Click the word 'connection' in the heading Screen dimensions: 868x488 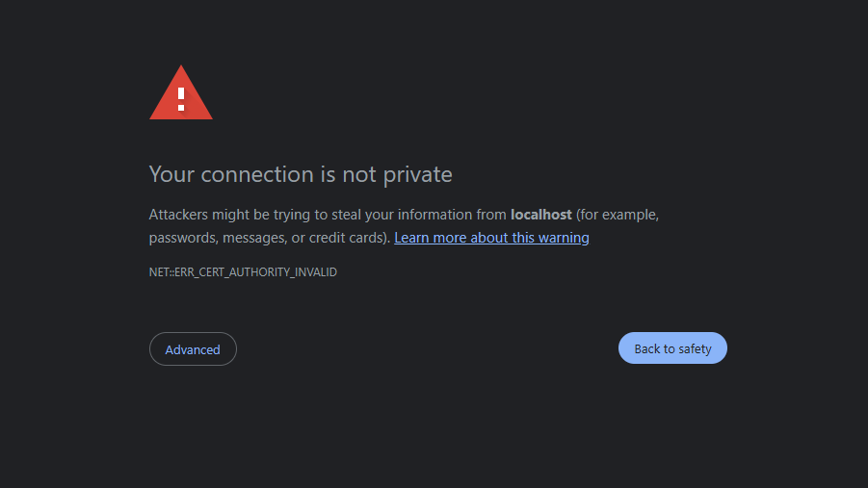pos(257,175)
